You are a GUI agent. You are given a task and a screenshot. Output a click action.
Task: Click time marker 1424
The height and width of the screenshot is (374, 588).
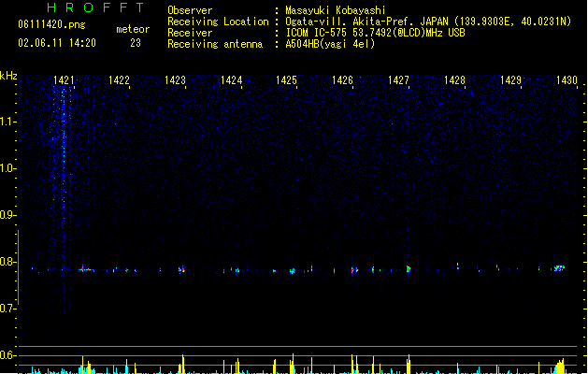231,80
